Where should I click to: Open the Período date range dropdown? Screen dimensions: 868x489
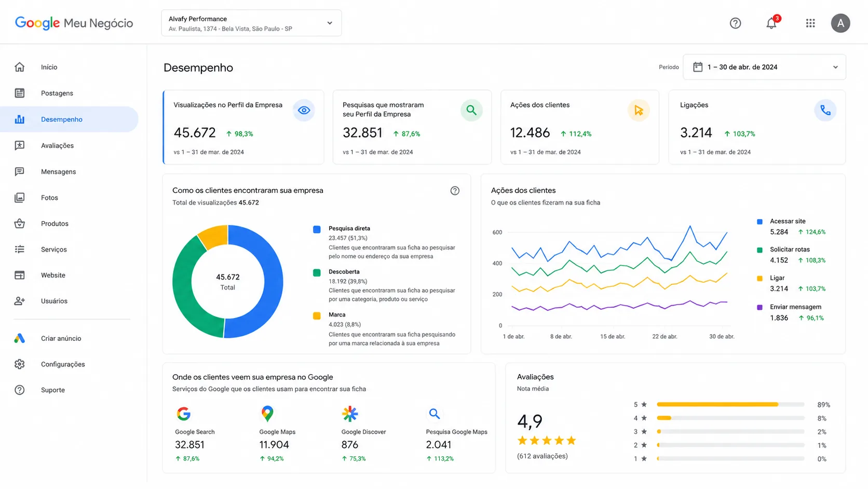coord(764,67)
